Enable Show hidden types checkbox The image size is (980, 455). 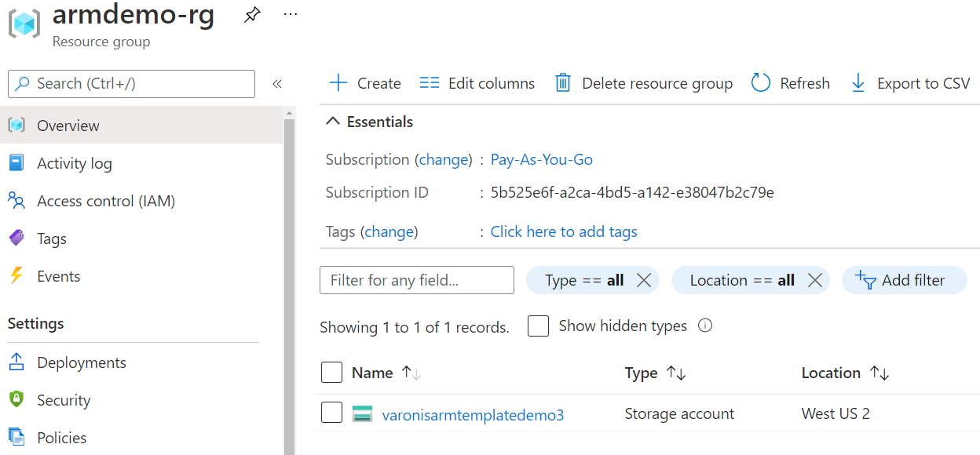pyautogui.click(x=538, y=326)
